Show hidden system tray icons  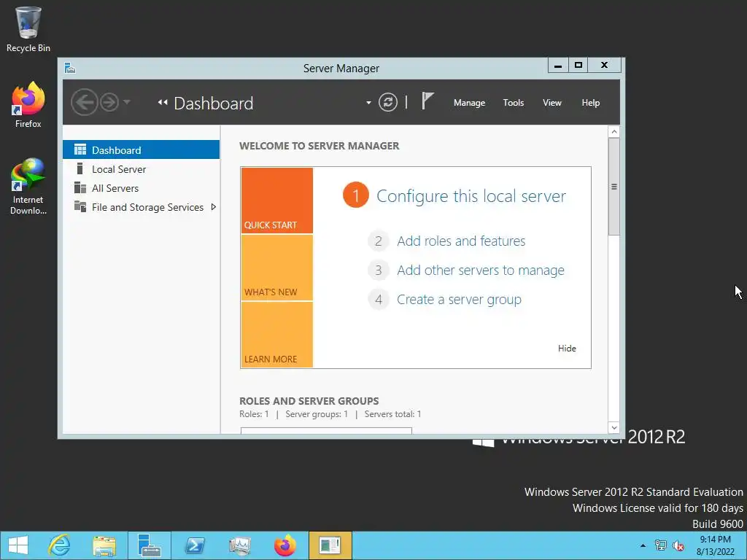(x=643, y=545)
